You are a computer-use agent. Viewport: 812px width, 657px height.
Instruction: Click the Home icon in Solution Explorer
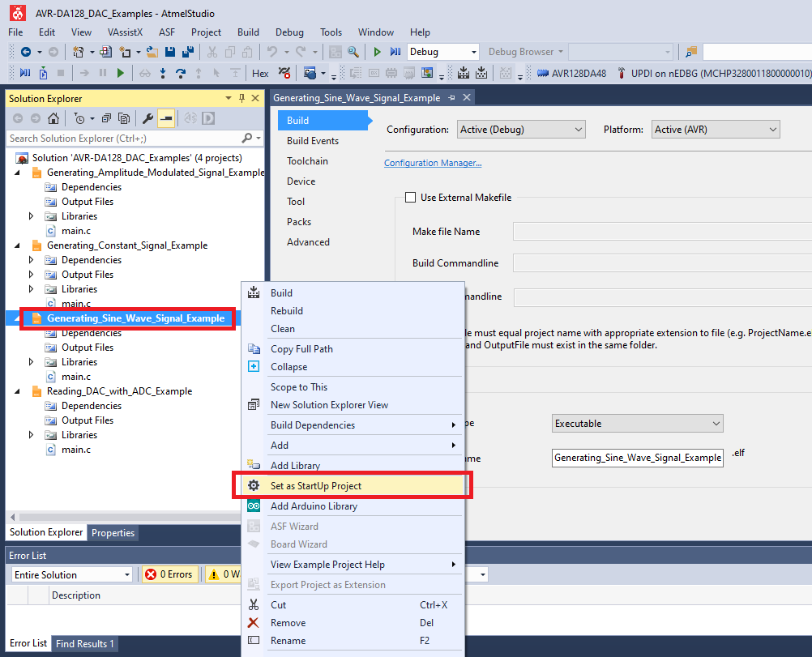53,118
